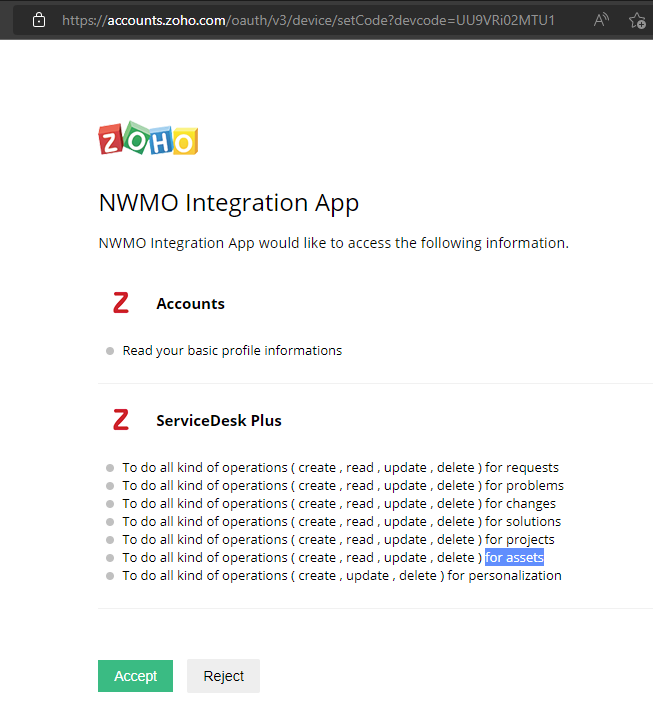Screen dimensions: 653x707
Task: Click the ServiceDesk Plus section title
Action: 219,421
